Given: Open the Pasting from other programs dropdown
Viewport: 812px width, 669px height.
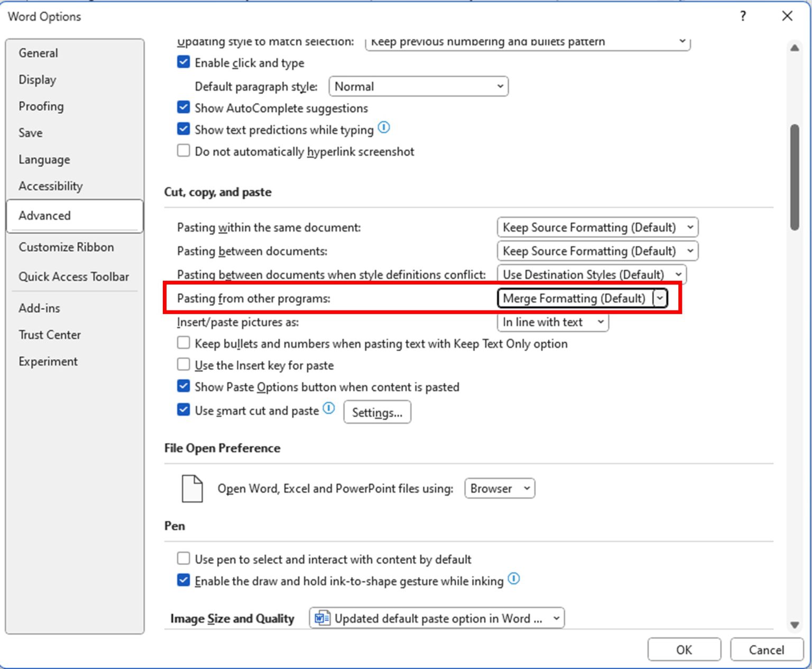Looking at the screenshot, I should (660, 298).
